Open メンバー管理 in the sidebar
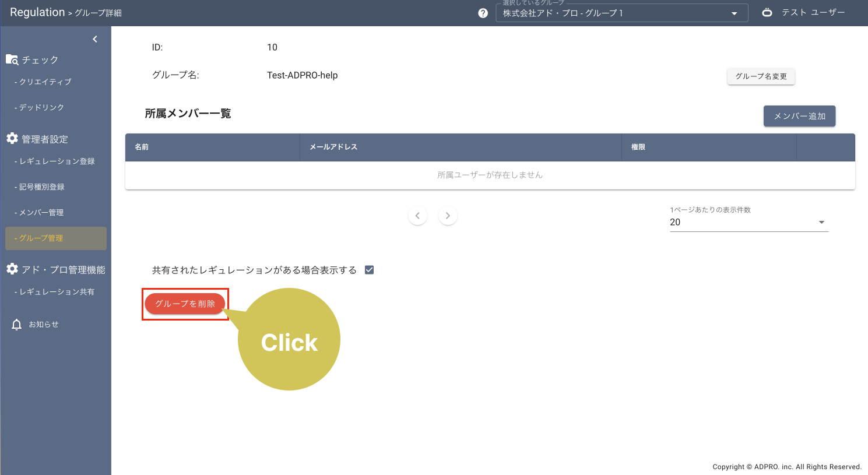This screenshot has width=868, height=475. [x=41, y=212]
